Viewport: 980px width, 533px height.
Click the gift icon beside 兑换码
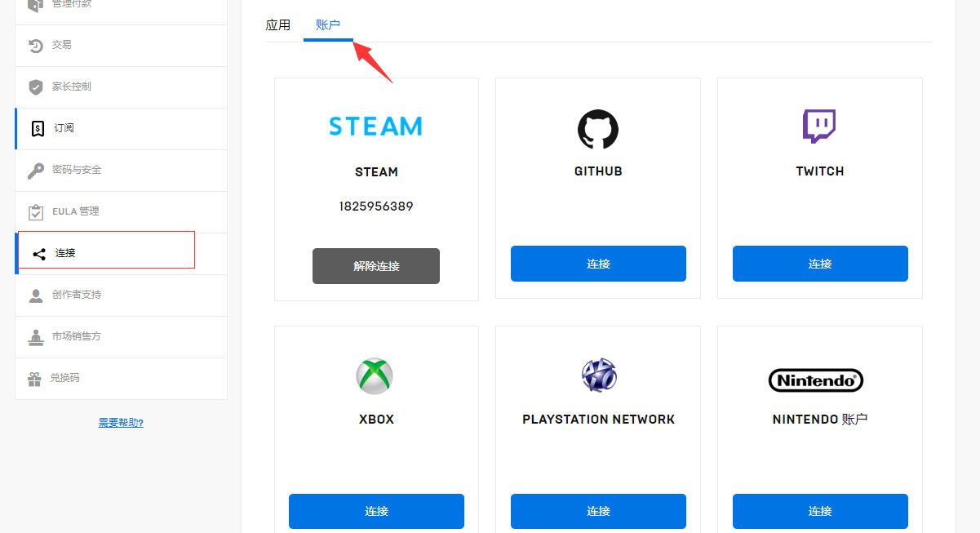click(34, 379)
